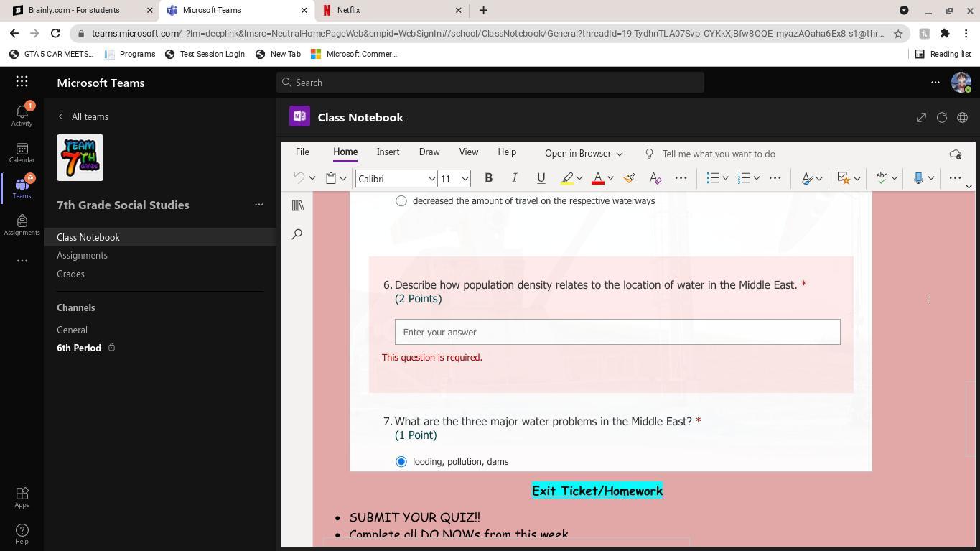Collapse the ribbon with the chevron
980x551 pixels.
point(969,186)
